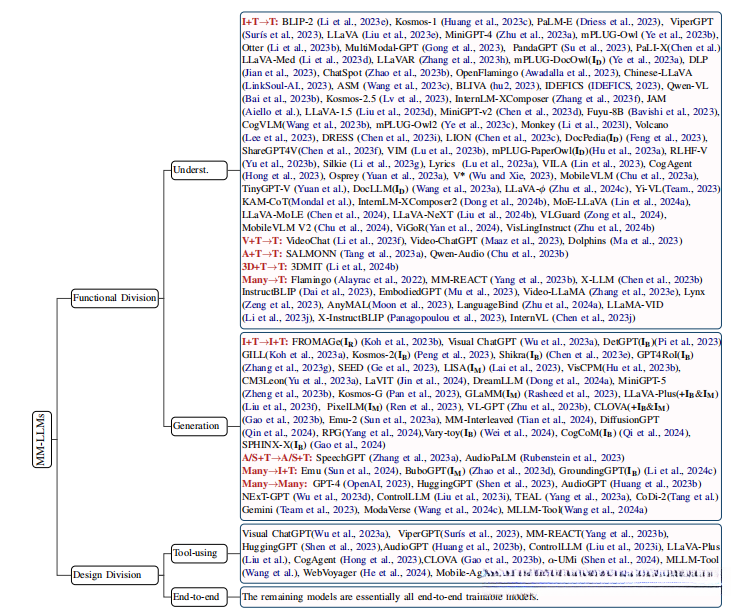The image size is (752, 614).
Task: Click the 'OpenFlamingo' model name
Action: [486, 73]
